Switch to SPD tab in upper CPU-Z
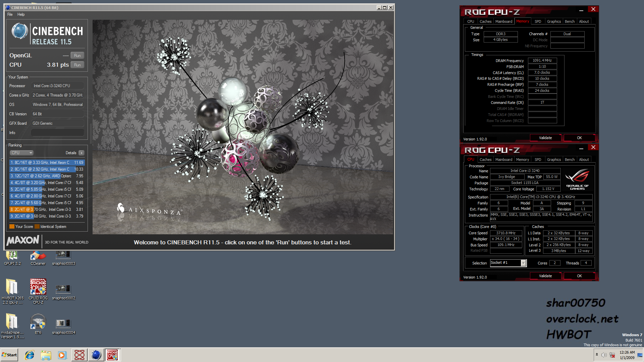The width and height of the screenshot is (644, 362). coord(538,21)
